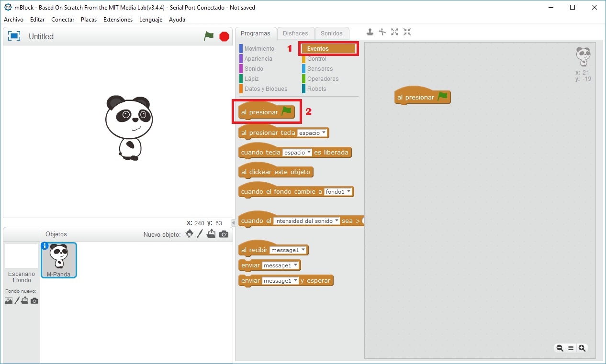The width and height of the screenshot is (606, 364).
Task: Switch to the Disfraces tab
Action: point(295,33)
